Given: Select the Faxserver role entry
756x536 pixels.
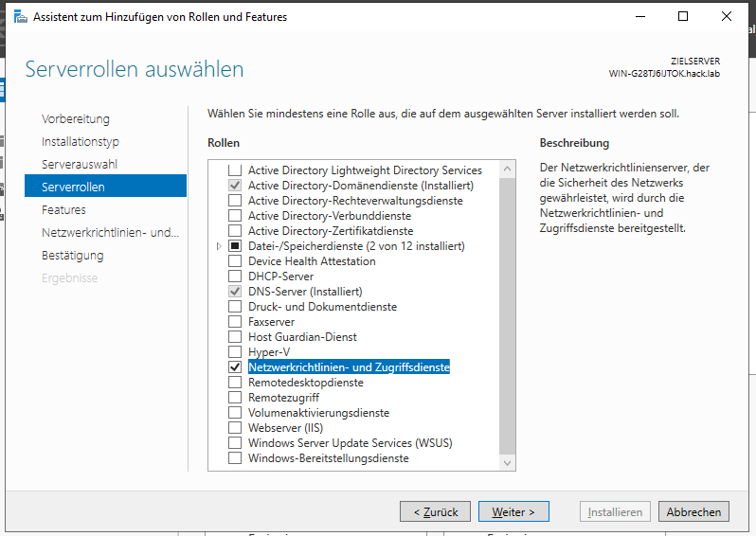Looking at the screenshot, I should pos(271,322).
